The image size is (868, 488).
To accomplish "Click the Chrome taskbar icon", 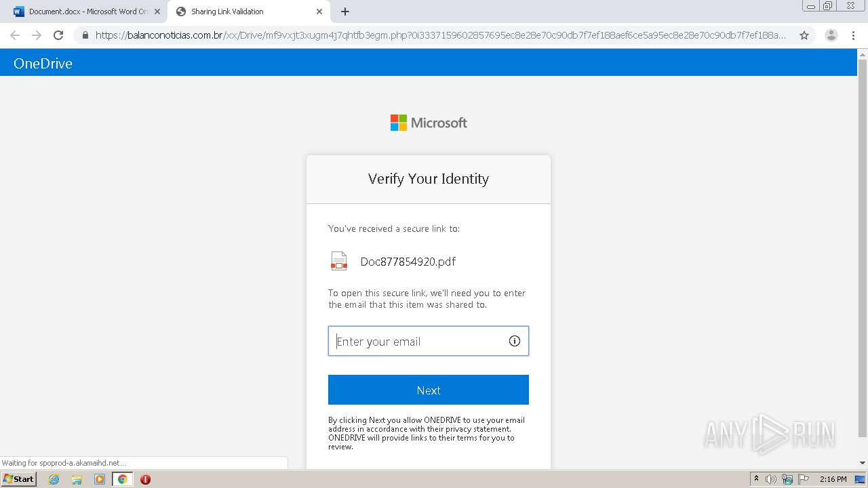I will coord(123,479).
